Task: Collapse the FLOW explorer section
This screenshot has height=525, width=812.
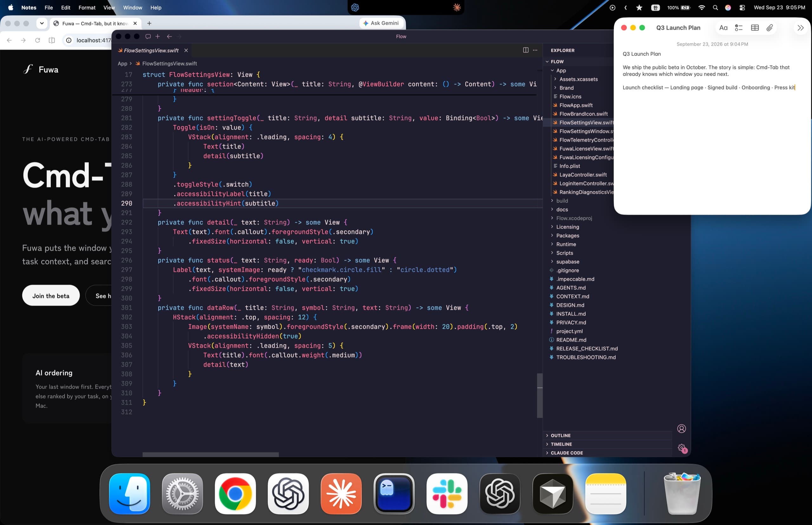Action: click(x=547, y=62)
